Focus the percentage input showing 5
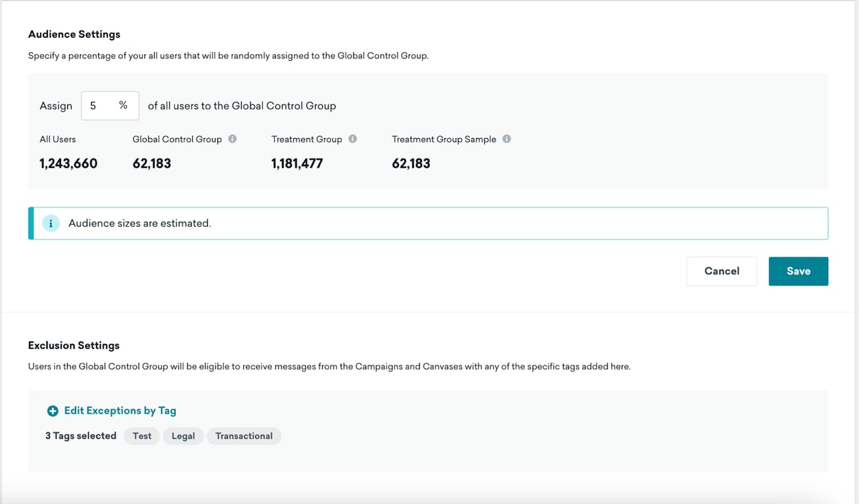859x504 pixels. pos(100,106)
